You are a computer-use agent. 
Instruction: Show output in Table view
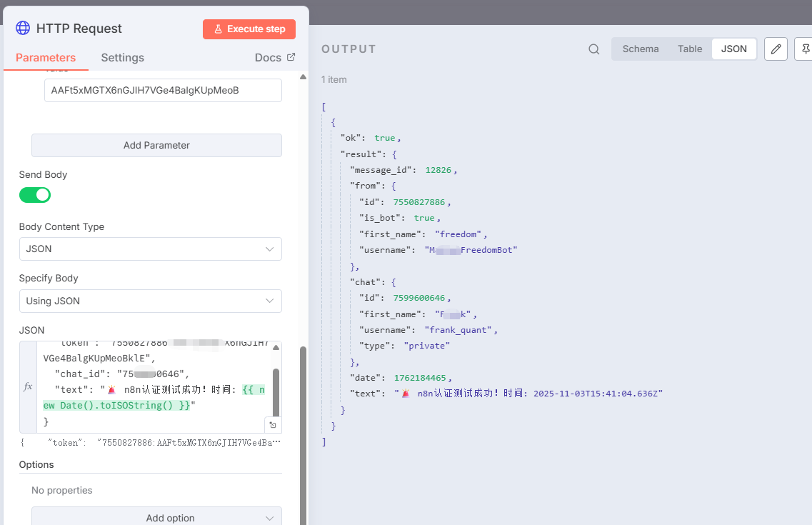tap(690, 49)
